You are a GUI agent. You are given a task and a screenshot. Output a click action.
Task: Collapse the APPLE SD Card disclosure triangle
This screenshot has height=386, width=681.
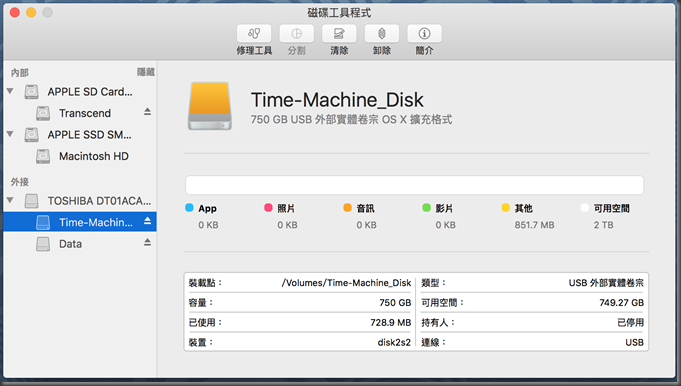pyautogui.click(x=10, y=91)
